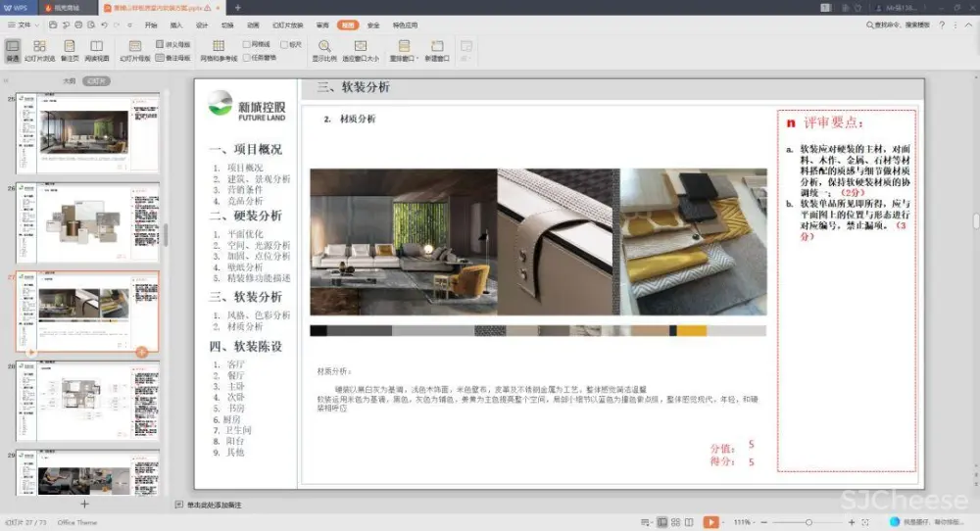This screenshot has height=531, width=980.
Task: Enable the 网格线 gridlines checkbox
Action: click(x=247, y=44)
